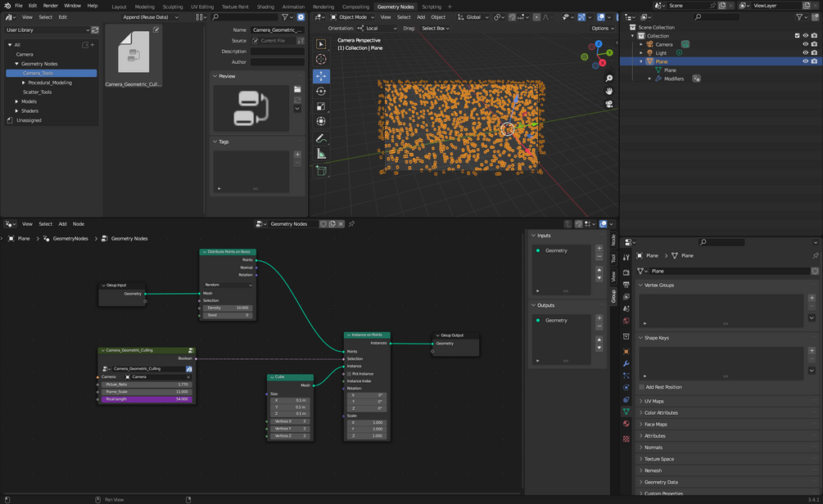Open the Modifiers wrench properties tab
The height and width of the screenshot is (504, 823).
[x=626, y=363]
